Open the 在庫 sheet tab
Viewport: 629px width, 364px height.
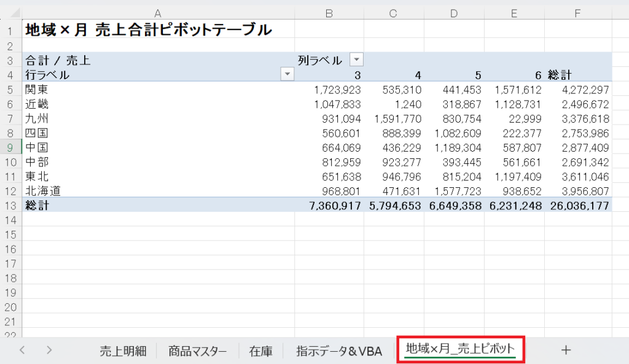click(x=261, y=351)
